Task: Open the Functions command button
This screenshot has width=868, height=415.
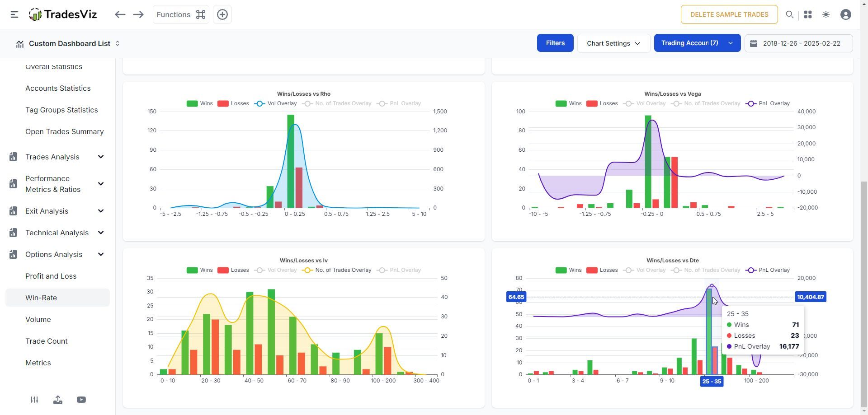Action: click(x=181, y=14)
